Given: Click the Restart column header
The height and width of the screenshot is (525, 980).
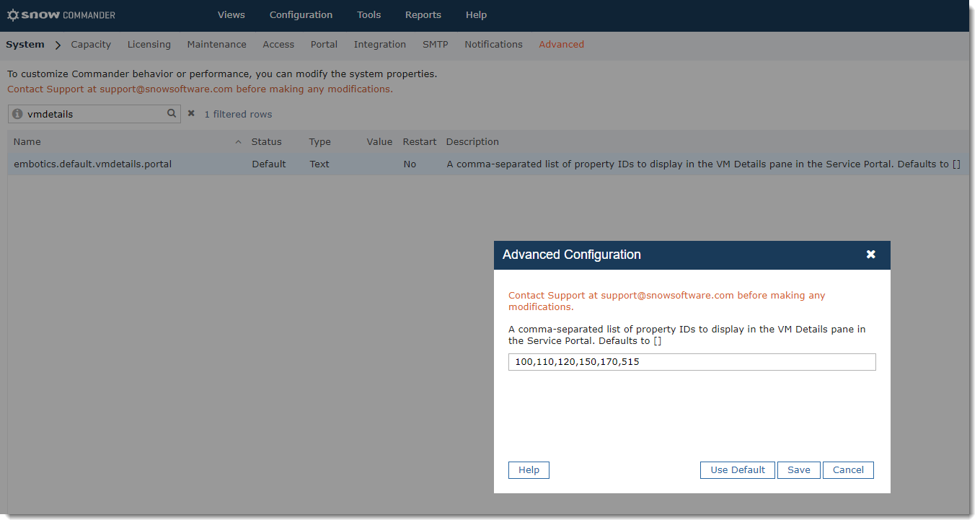Looking at the screenshot, I should [420, 142].
